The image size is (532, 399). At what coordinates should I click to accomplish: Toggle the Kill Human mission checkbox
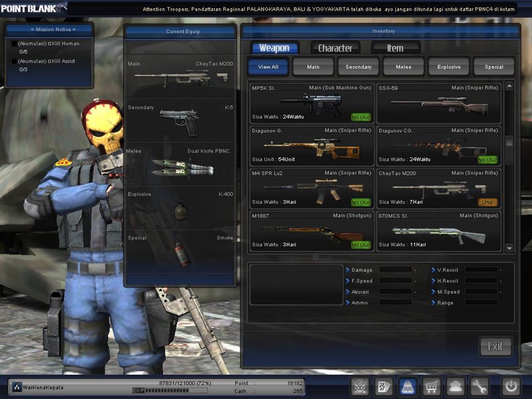click(x=14, y=43)
